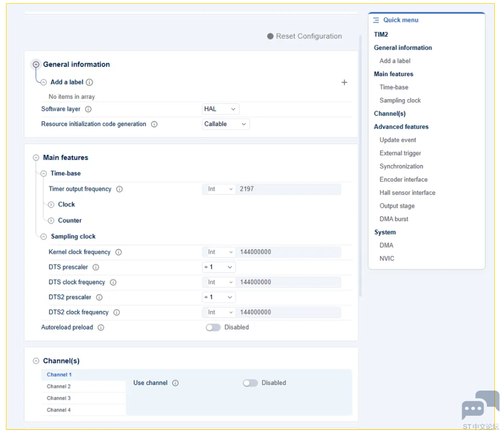This screenshot has width=504, height=435.
Task: Open the Callable code generation dropdown
Action: pyautogui.click(x=225, y=124)
